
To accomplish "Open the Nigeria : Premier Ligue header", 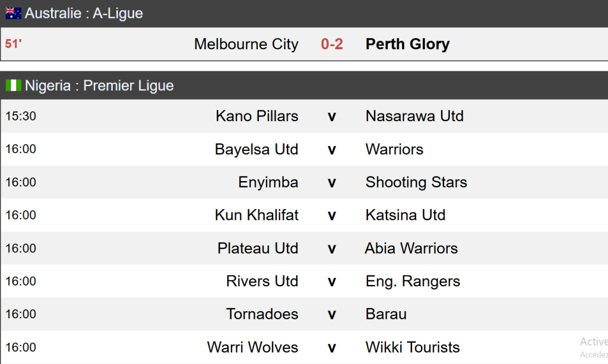I will coord(99,86).
